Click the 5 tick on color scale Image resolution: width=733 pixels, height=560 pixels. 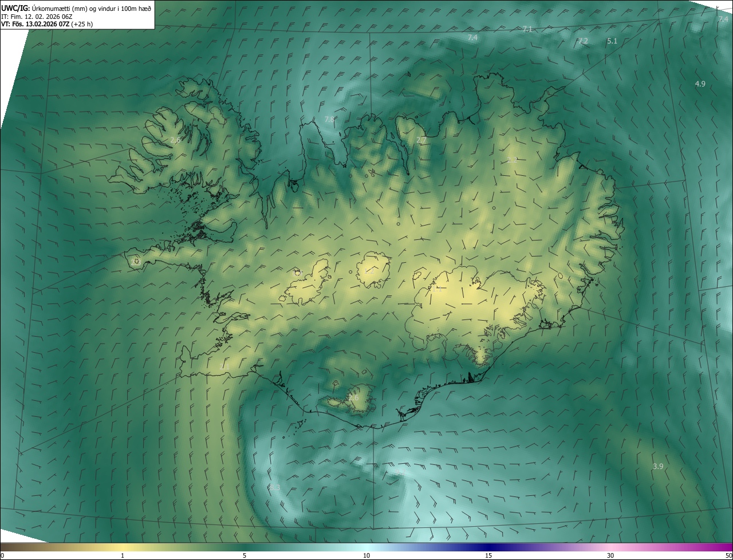[245, 555]
